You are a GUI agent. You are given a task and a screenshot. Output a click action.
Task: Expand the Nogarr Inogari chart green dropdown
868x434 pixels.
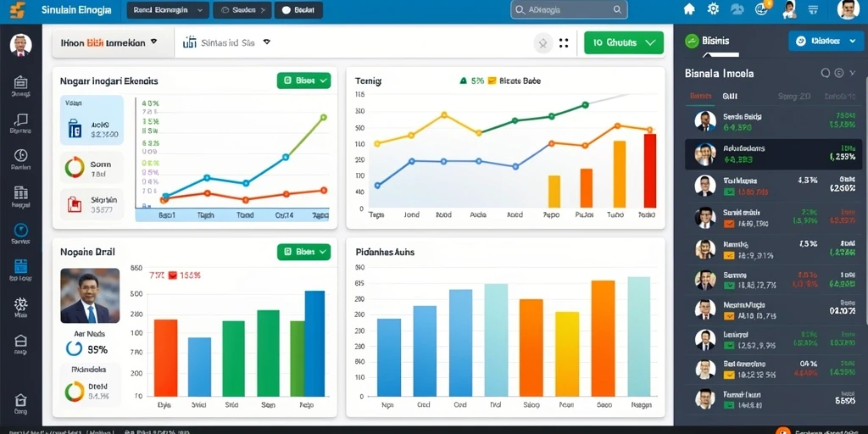tap(303, 81)
